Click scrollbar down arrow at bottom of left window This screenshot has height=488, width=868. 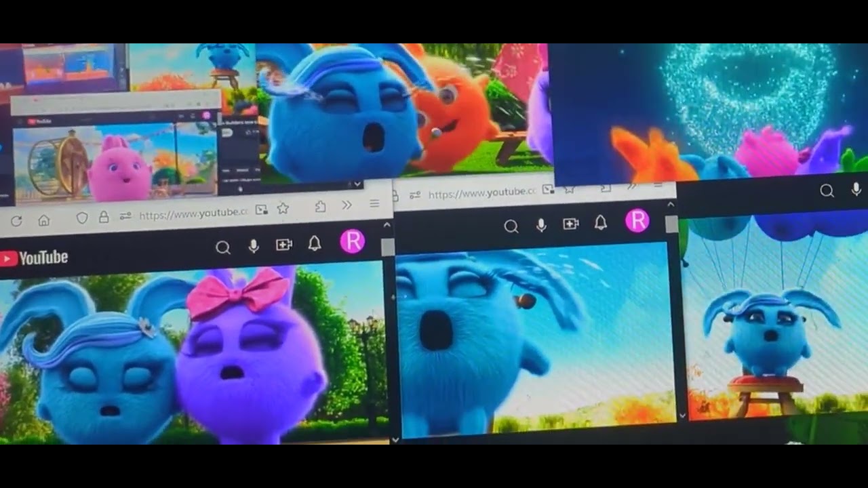396,440
